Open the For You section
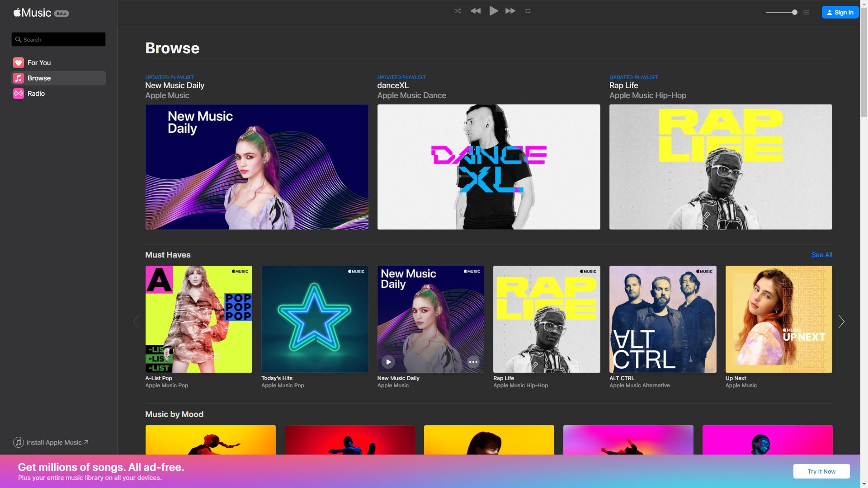Screen dimensions: 868x488 pyautogui.click(x=58, y=63)
